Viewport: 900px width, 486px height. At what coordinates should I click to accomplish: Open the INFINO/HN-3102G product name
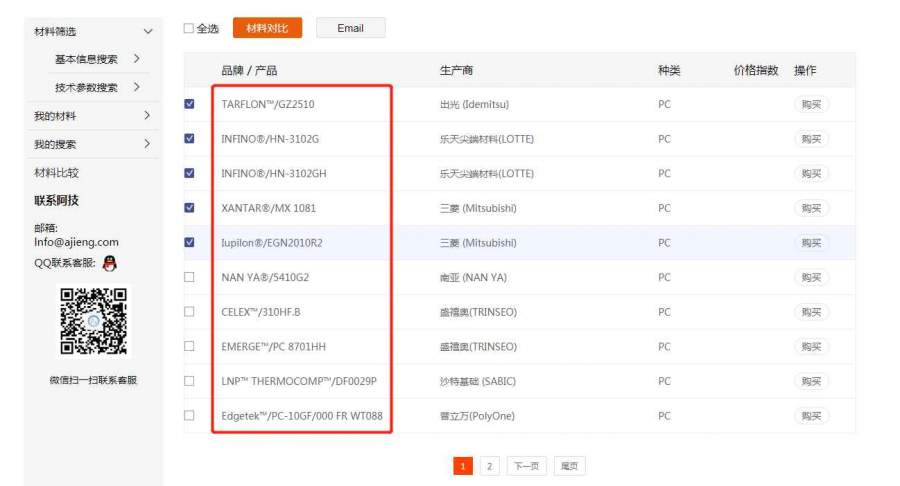coord(270,139)
